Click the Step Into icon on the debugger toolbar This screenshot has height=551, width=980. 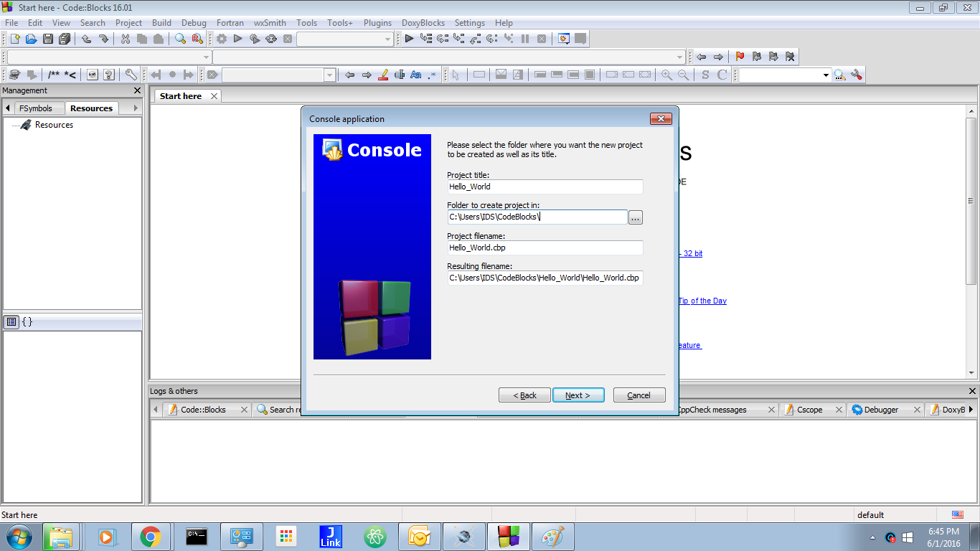pos(458,39)
